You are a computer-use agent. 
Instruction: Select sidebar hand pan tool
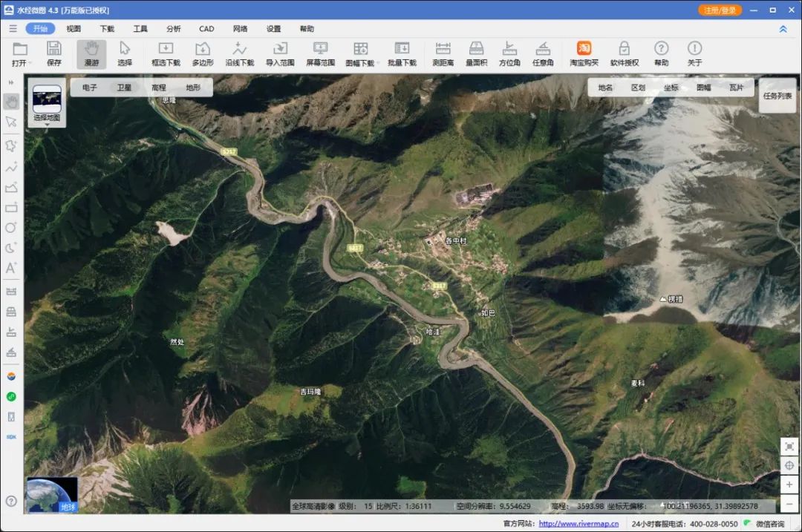click(11, 102)
